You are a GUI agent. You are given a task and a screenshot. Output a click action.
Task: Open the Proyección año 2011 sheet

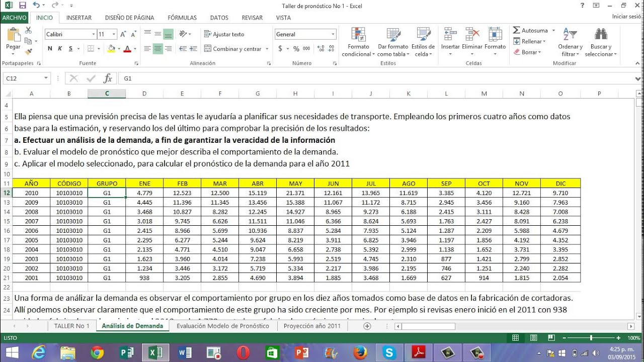(312, 326)
